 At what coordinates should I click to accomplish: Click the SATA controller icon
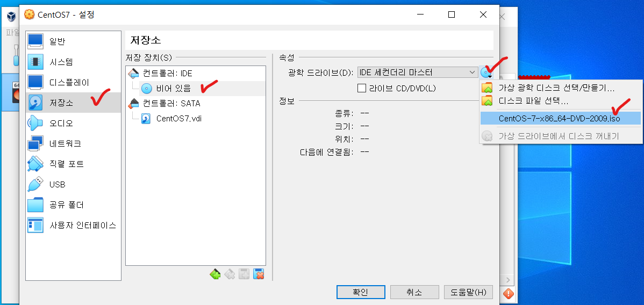click(134, 103)
